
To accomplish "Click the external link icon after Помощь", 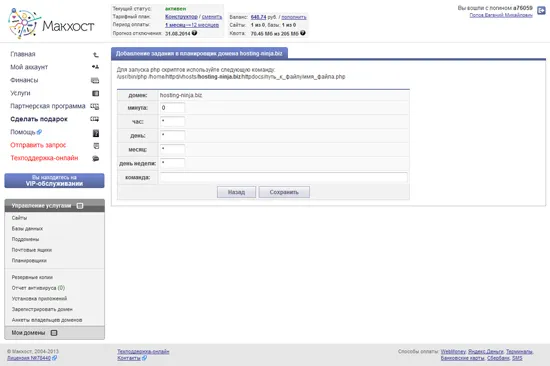I will 39,132.
